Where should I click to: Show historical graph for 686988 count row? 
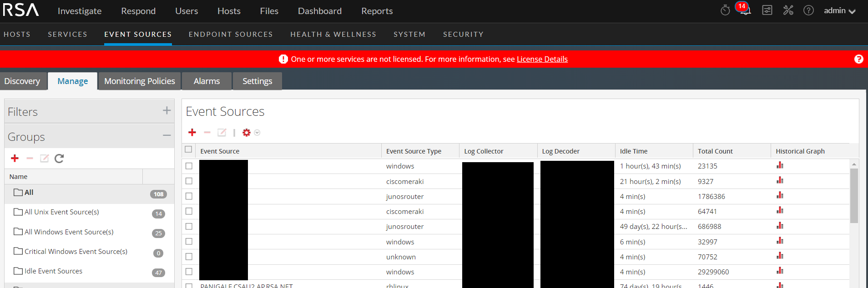coord(780,226)
